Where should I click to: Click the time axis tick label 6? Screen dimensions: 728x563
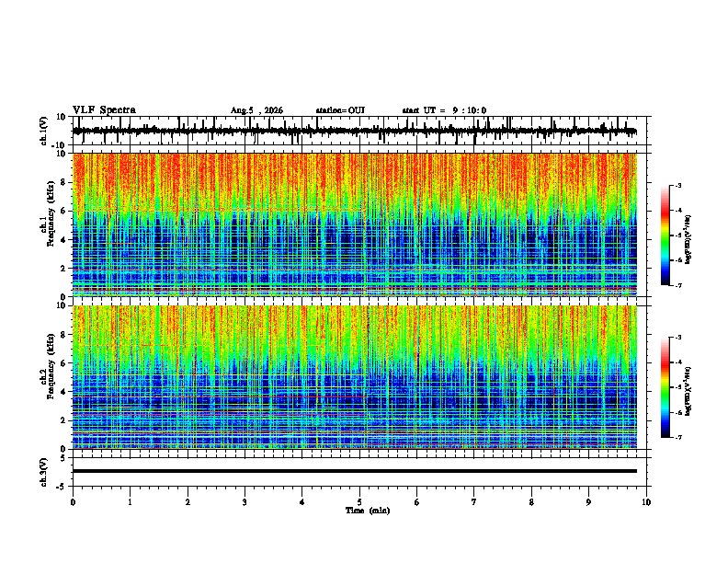(417, 502)
